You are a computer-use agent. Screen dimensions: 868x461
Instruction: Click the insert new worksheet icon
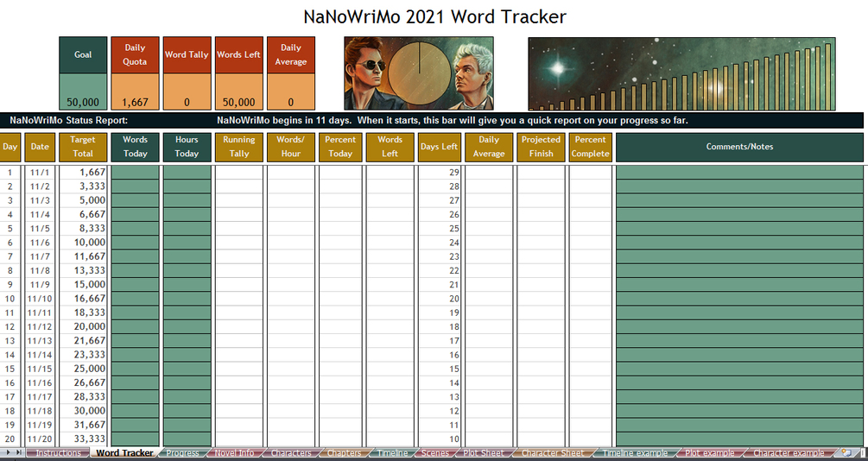click(847, 452)
